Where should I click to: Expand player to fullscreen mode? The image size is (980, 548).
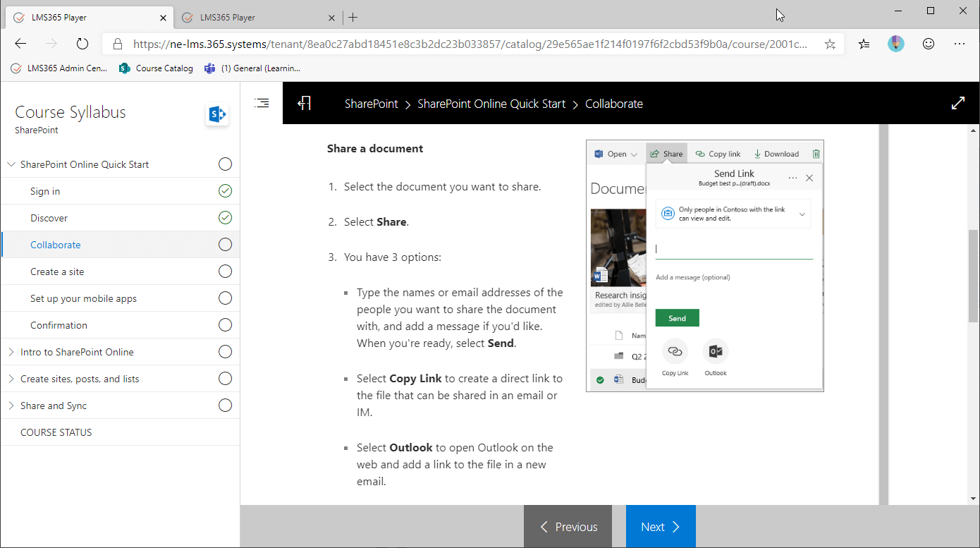(x=957, y=103)
